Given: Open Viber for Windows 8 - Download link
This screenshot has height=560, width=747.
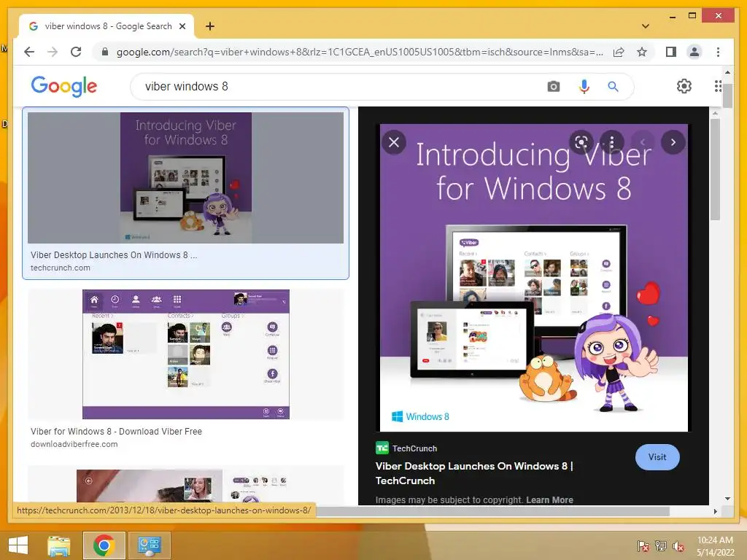Looking at the screenshot, I should click(116, 432).
